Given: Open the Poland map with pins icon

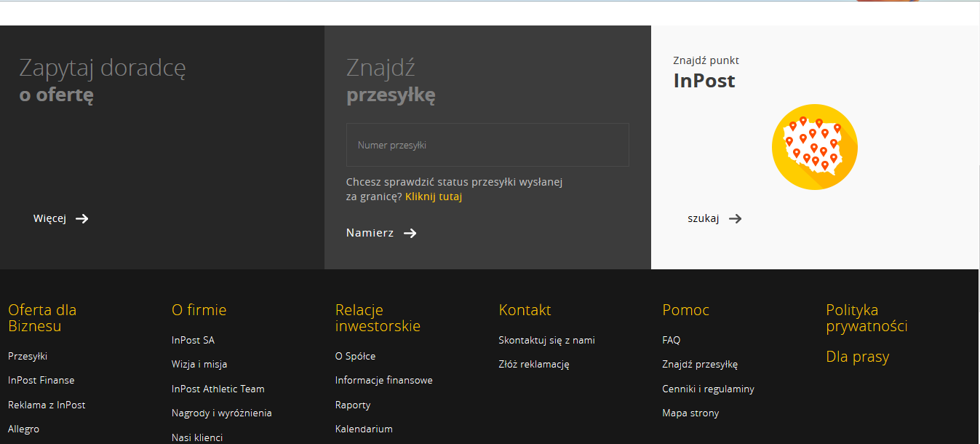Looking at the screenshot, I should click(x=814, y=147).
